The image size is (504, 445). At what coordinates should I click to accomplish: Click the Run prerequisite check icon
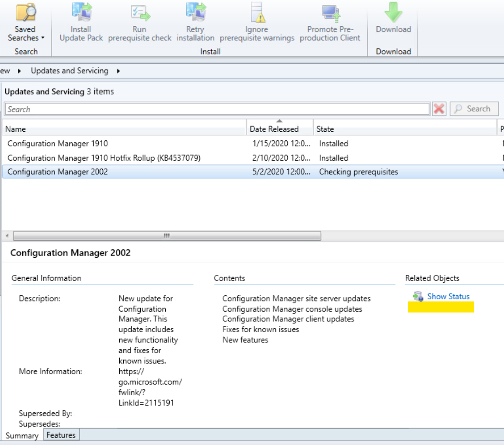(140, 13)
